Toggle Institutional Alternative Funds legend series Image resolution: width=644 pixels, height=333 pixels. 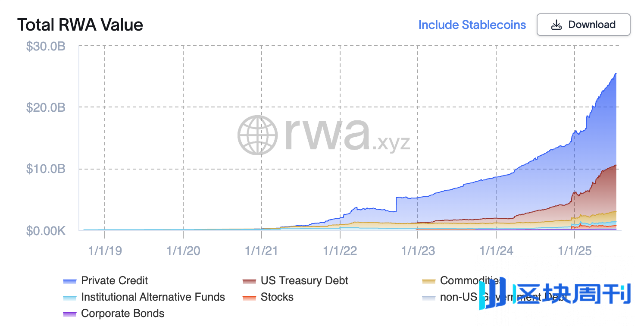pyautogui.click(x=153, y=297)
